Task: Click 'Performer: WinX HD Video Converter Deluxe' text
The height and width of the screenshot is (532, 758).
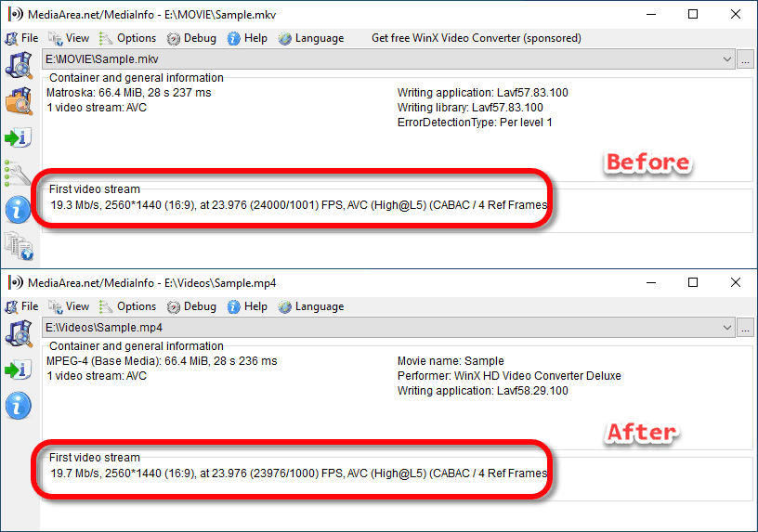Action: click(509, 376)
